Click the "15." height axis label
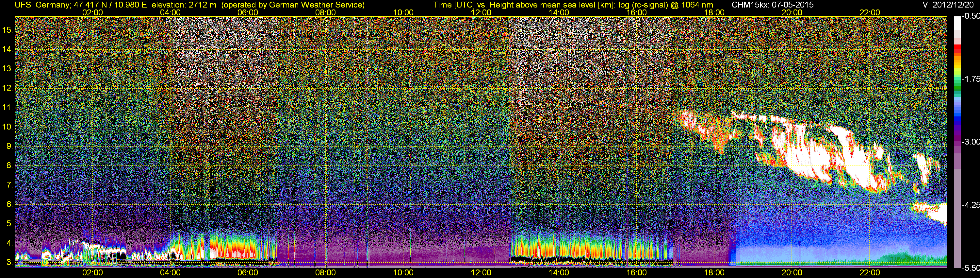 [x=8, y=30]
